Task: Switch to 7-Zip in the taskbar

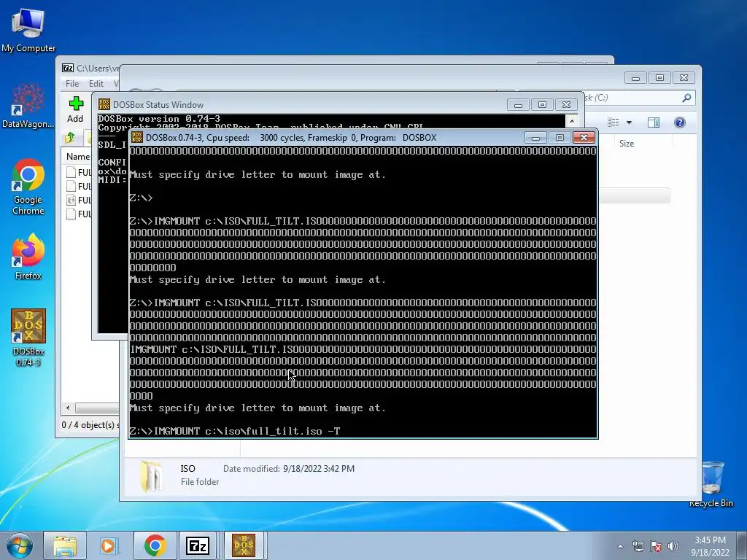Action: (198, 545)
